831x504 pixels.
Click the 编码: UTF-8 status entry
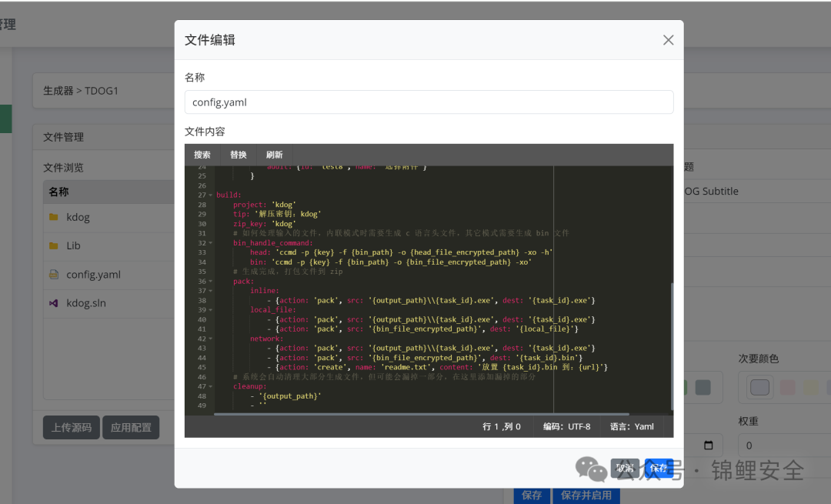(566, 426)
